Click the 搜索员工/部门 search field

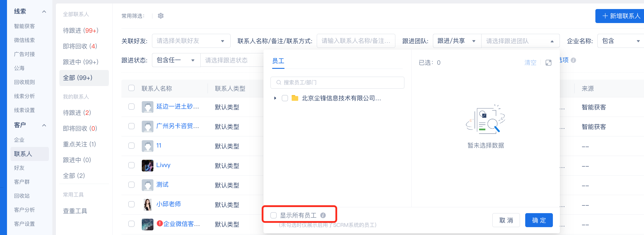[337, 83]
